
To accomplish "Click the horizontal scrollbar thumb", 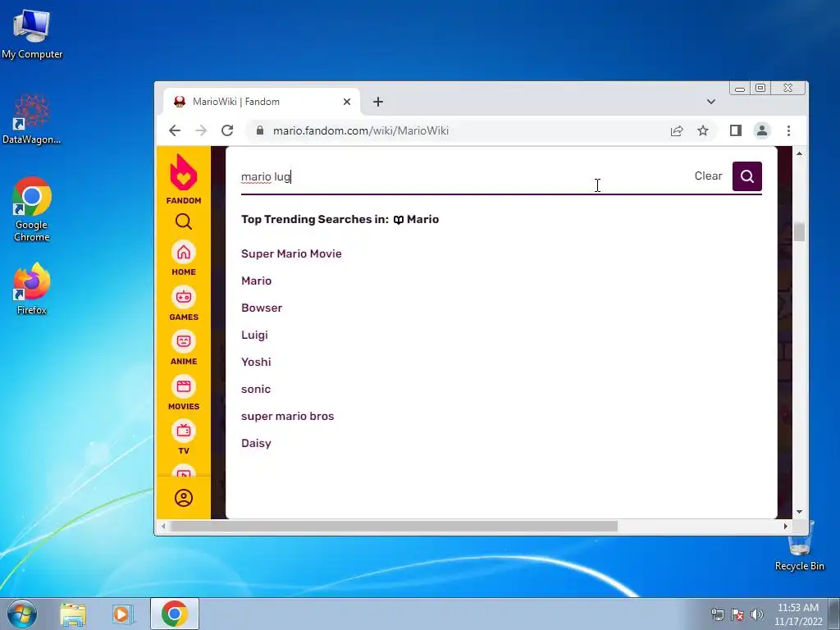I will (x=394, y=527).
